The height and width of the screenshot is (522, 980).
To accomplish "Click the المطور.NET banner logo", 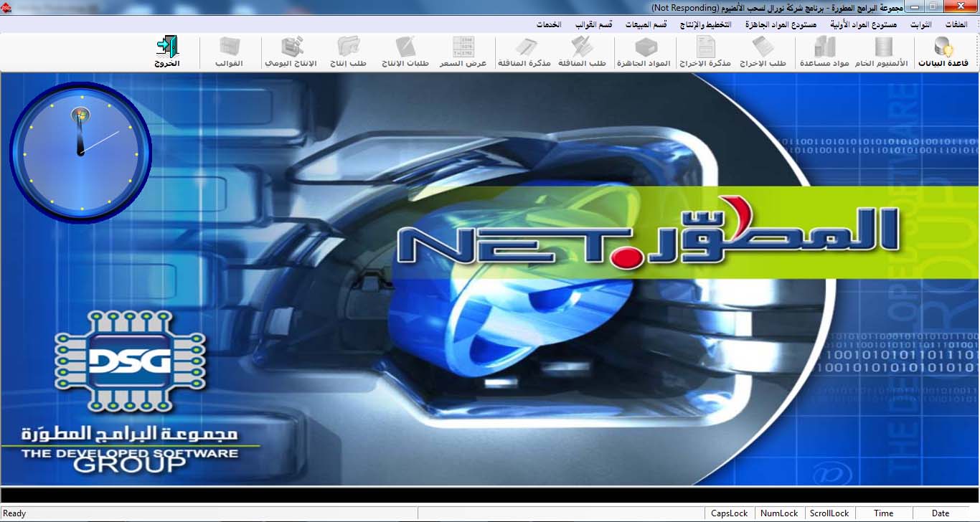I will 648,234.
